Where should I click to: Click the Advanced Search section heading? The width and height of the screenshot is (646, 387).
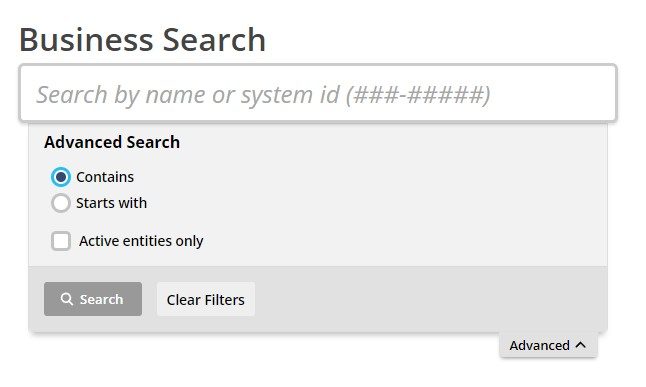(112, 142)
